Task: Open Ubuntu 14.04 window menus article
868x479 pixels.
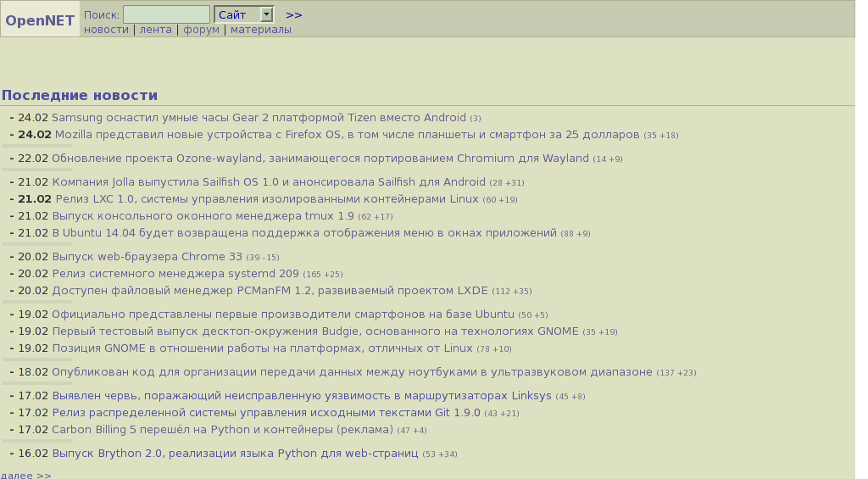Action: (x=304, y=233)
